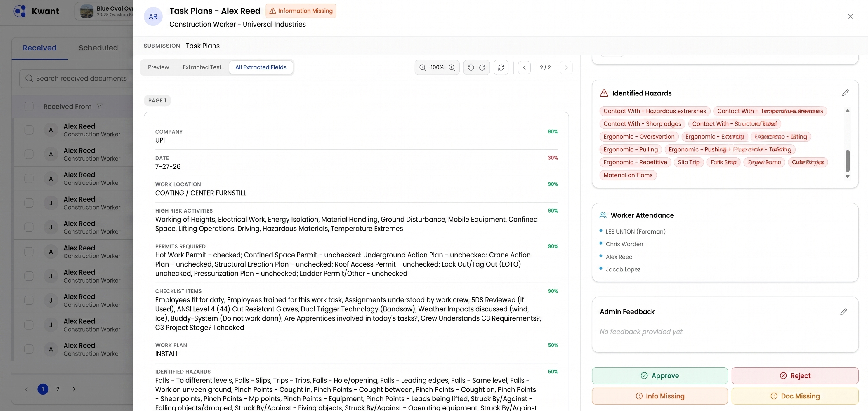
Task: Click the hazards list down arrow
Action: coord(848,177)
